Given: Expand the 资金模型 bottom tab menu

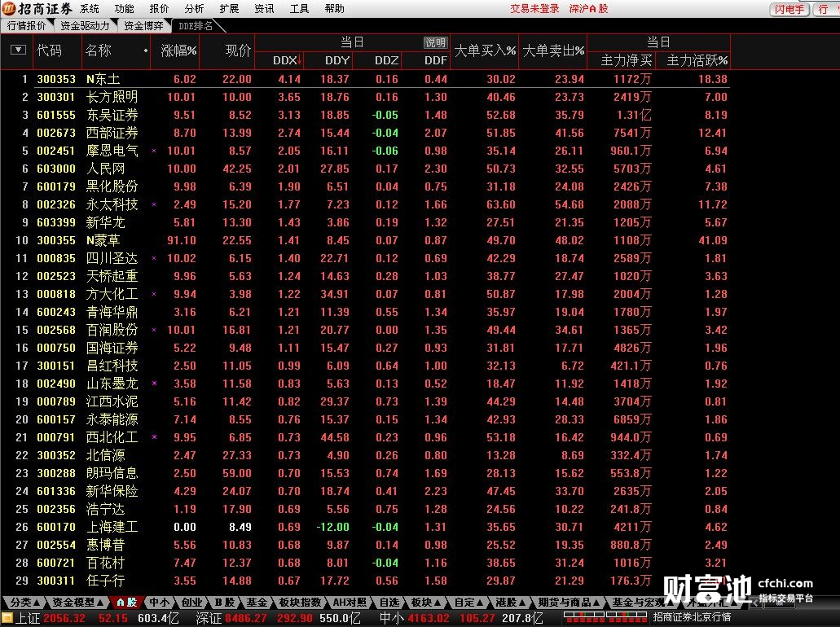Looking at the screenshot, I should (78, 603).
